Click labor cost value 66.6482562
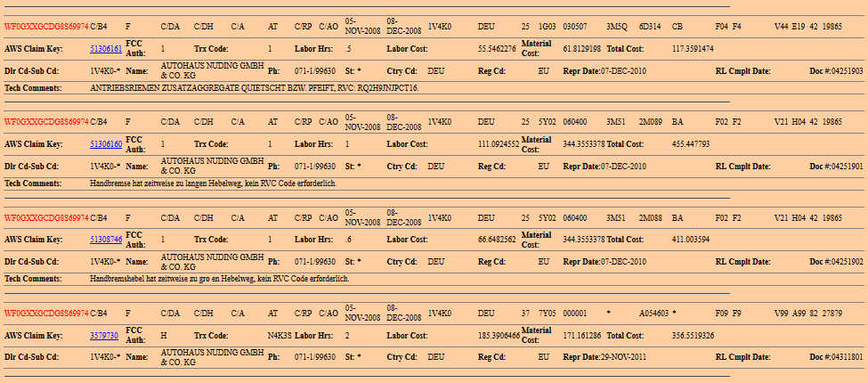The height and width of the screenshot is (383, 868). [x=497, y=240]
